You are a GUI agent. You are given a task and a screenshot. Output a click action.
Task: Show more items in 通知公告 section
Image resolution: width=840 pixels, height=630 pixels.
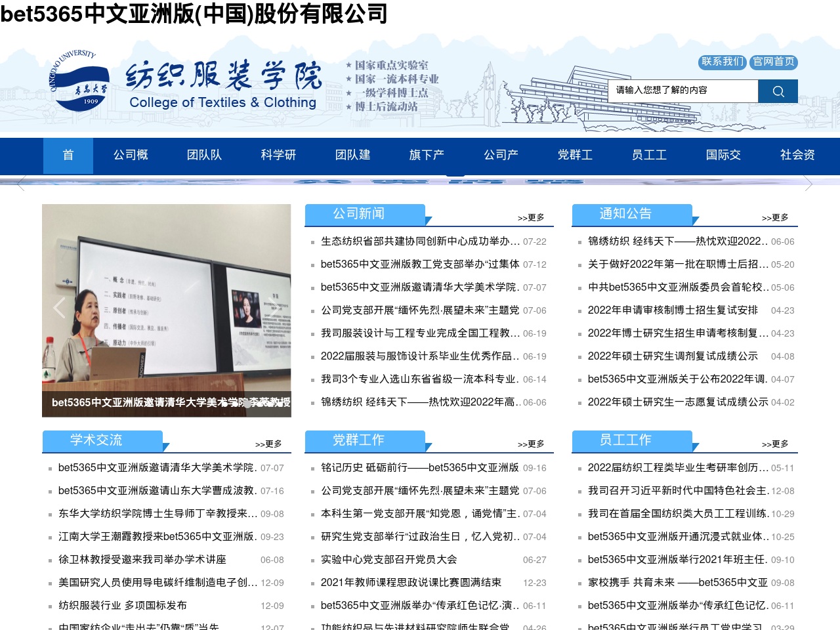[x=775, y=218]
